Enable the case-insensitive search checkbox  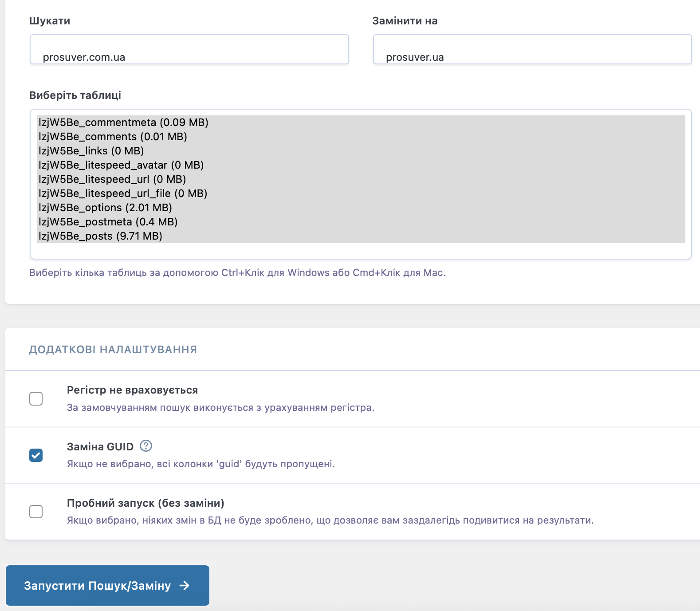36,398
